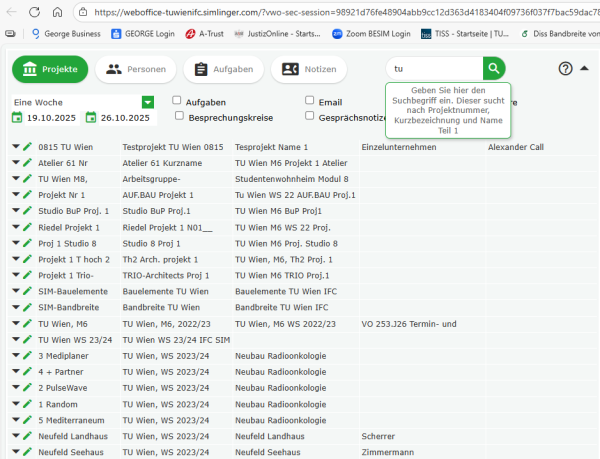The image size is (600, 459).
Task: Tick the Besprechungskreise checkbox
Action: (x=178, y=116)
